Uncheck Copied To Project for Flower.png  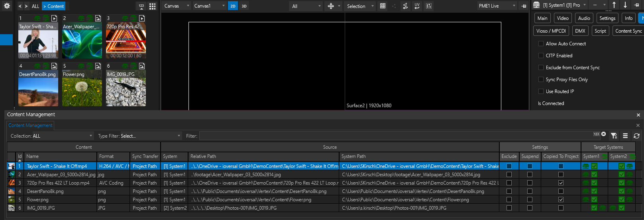point(561,200)
